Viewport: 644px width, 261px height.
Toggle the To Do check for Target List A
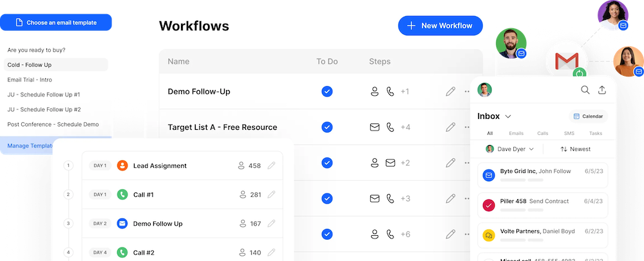[327, 127]
